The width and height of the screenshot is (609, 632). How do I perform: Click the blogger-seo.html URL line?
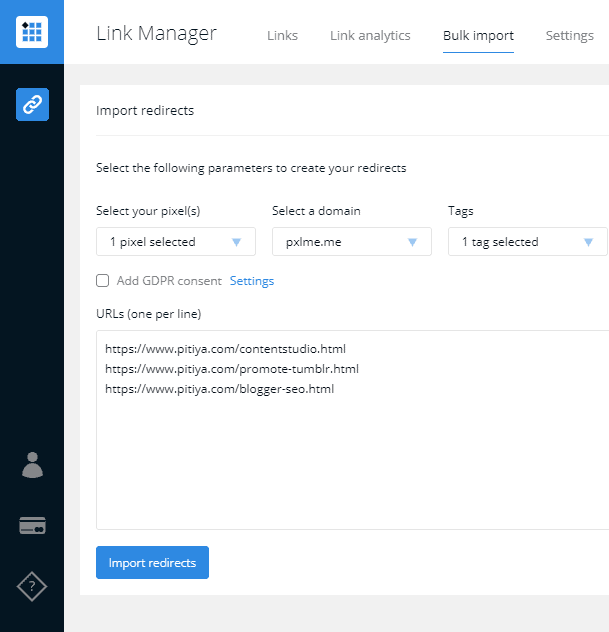(219, 389)
